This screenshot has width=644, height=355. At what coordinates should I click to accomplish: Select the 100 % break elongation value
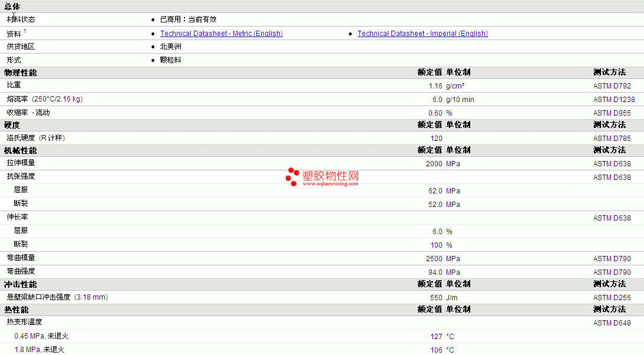pyautogui.click(x=441, y=245)
